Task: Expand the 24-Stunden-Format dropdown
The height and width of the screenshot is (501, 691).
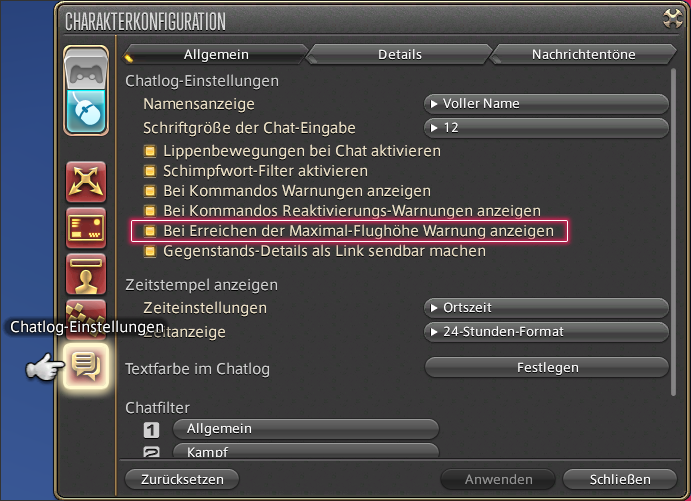Action: point(546,331)
